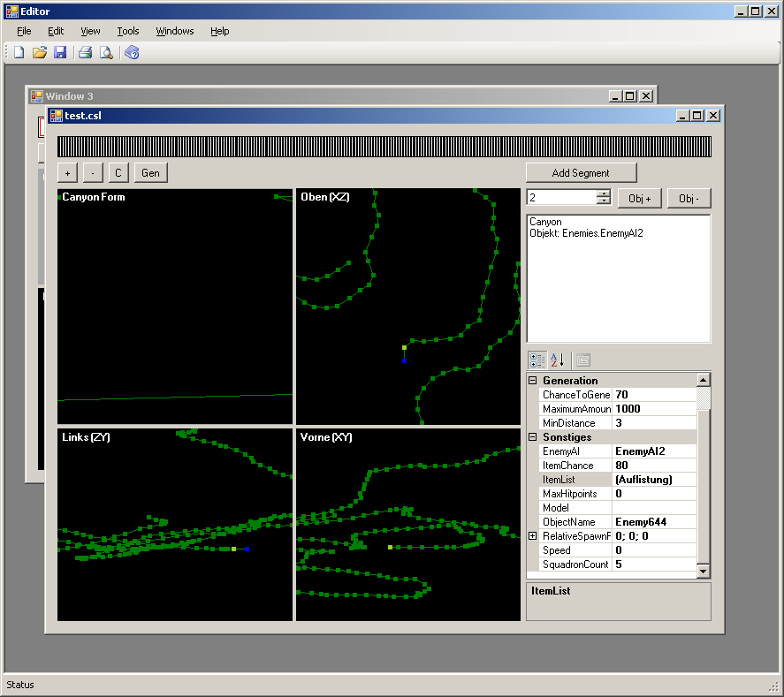784x697 pixels.
Task: Open the Windows menu
Action: [175, 31]
